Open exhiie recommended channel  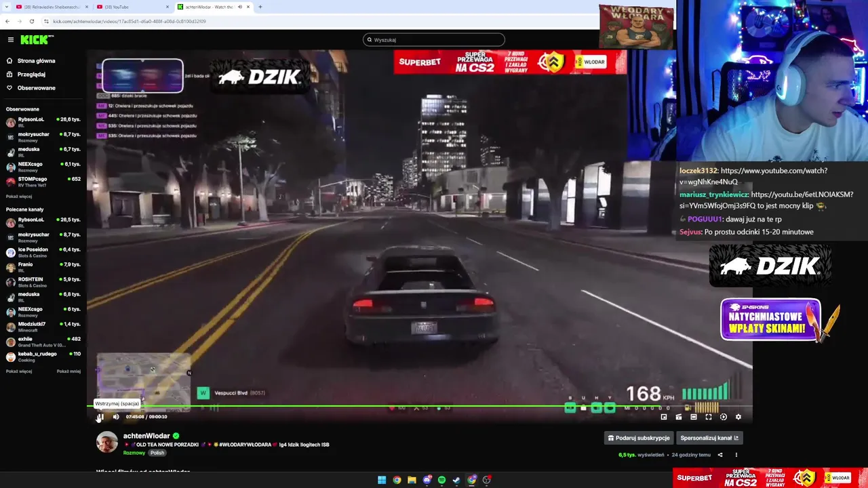point(43,342)
